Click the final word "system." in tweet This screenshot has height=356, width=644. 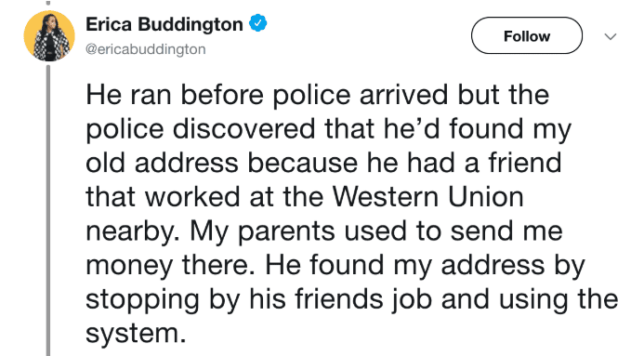136,334
